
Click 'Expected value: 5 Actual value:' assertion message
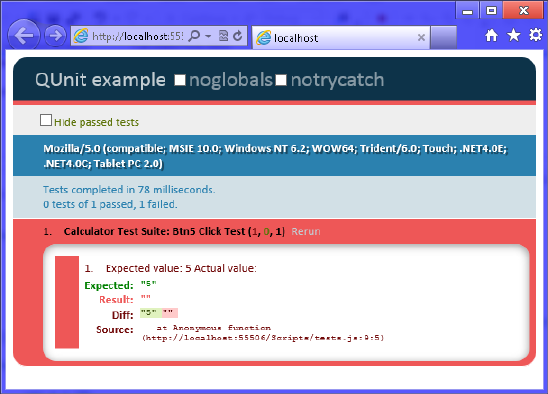tap(181, 268)
